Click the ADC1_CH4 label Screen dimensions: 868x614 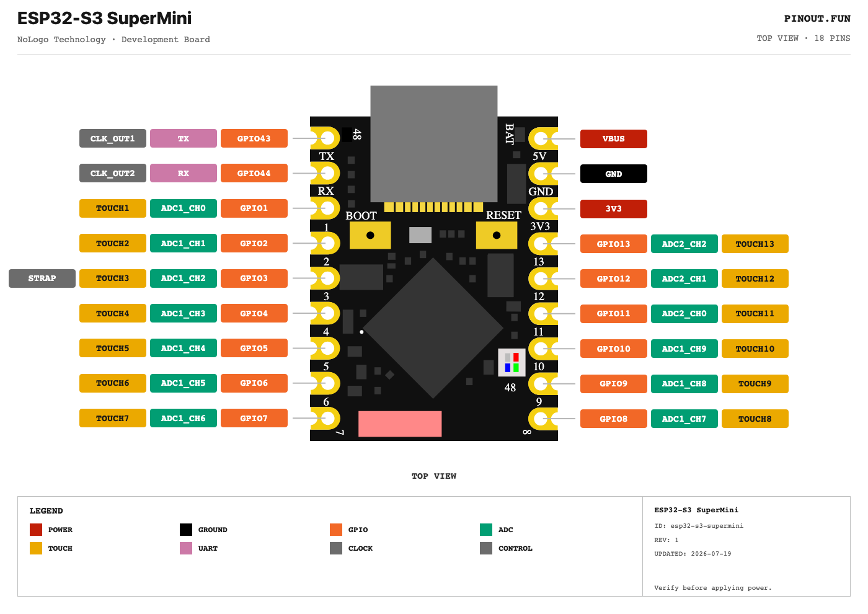184,348
